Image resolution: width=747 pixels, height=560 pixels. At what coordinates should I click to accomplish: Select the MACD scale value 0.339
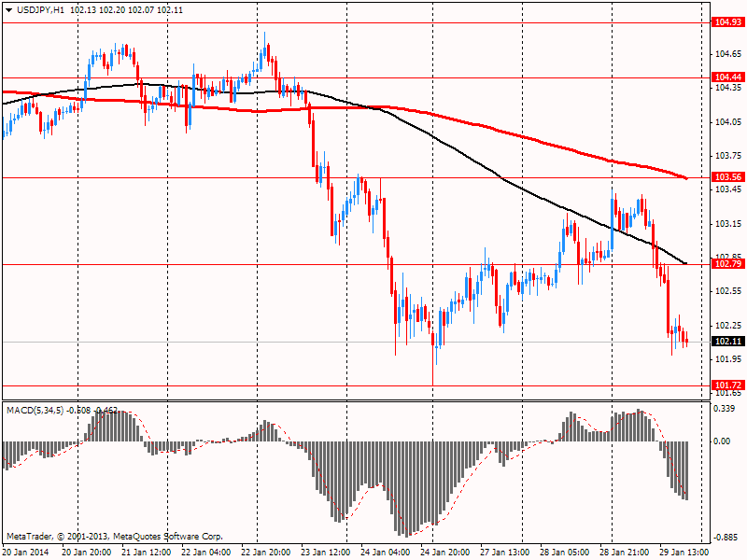tap(725, 409)
